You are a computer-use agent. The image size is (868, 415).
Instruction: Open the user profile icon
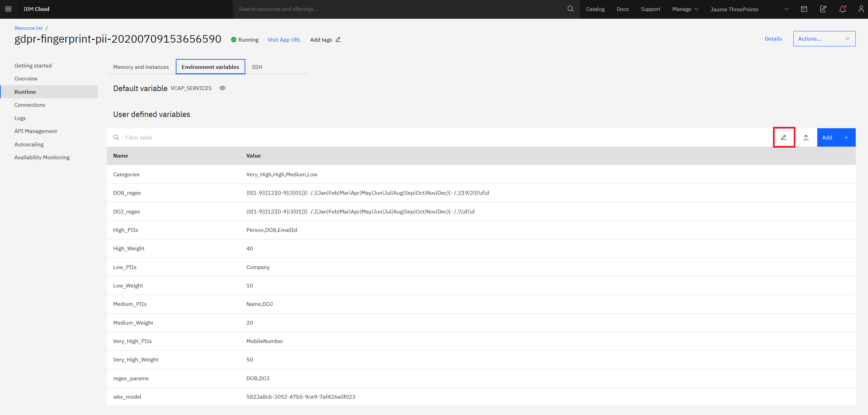tap(861, 9)
